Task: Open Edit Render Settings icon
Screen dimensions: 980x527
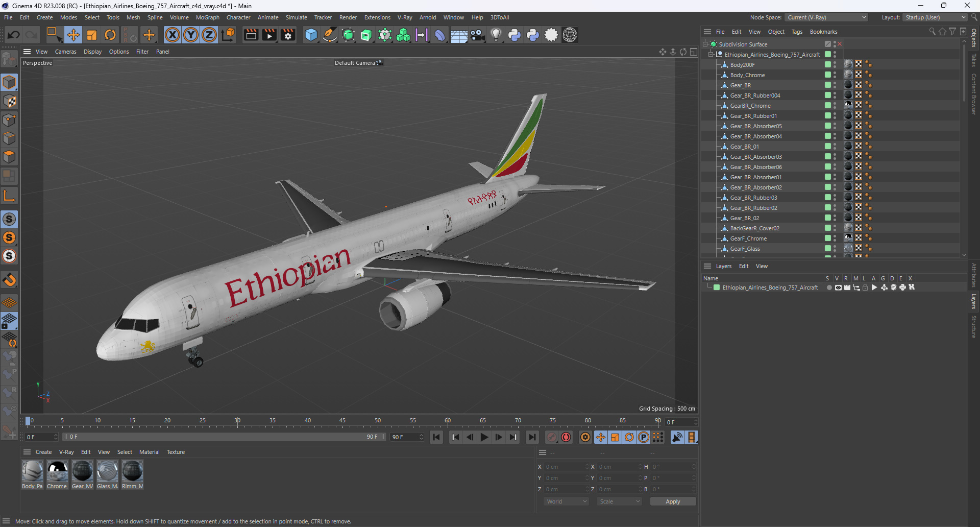Action: pos(288,35)
